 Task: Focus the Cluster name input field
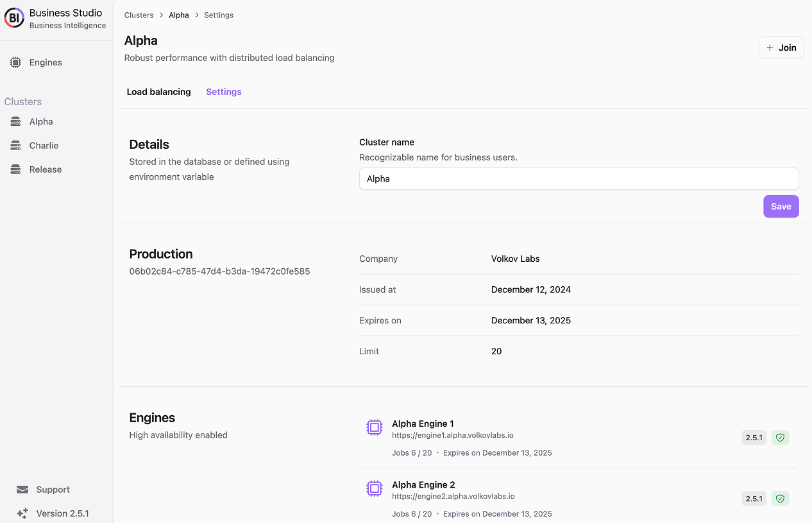pyautogui.click(x=579, y=179)
